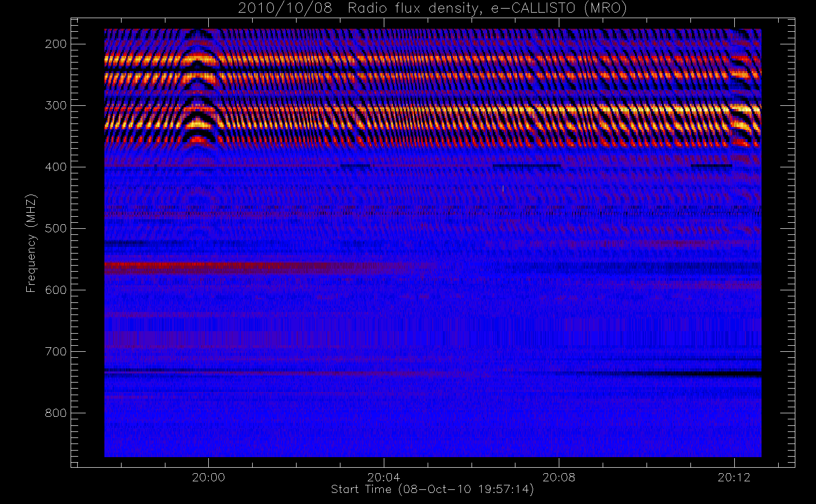
Task: Select the 400 frequency axis label
Action: click(x=55, y=167)
